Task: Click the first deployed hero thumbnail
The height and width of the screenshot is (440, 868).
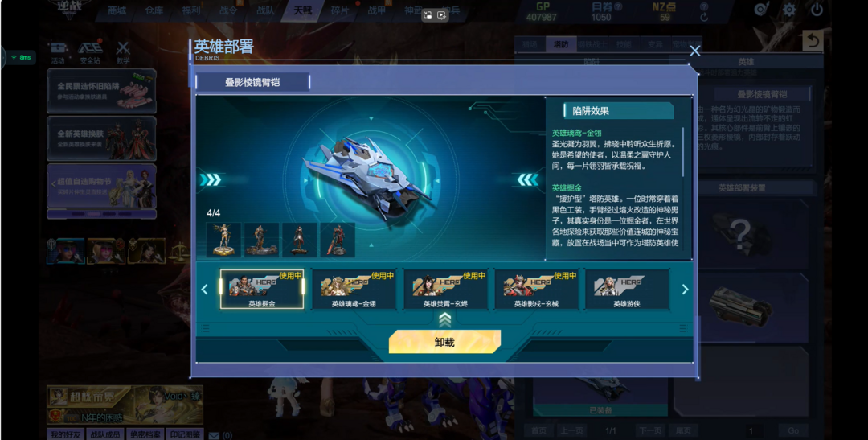Action: (x=223, y=240)
